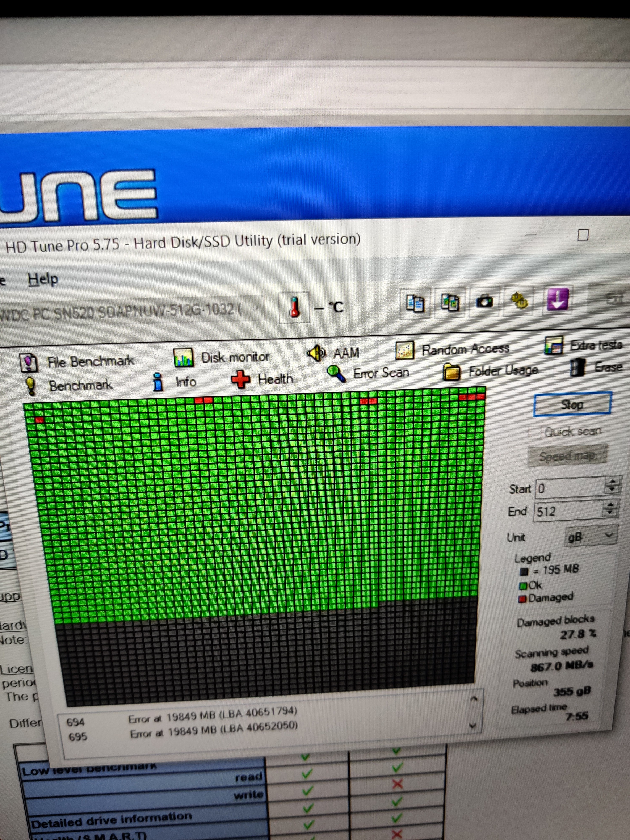The image size is (630, 840).
Task: Click the Health red cross icon
Action: click(241, 379)
